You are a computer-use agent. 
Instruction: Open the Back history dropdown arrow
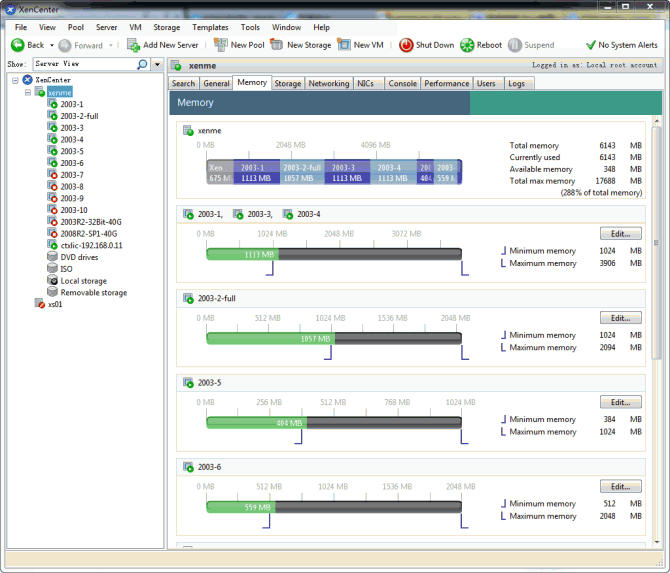point(52,45)
